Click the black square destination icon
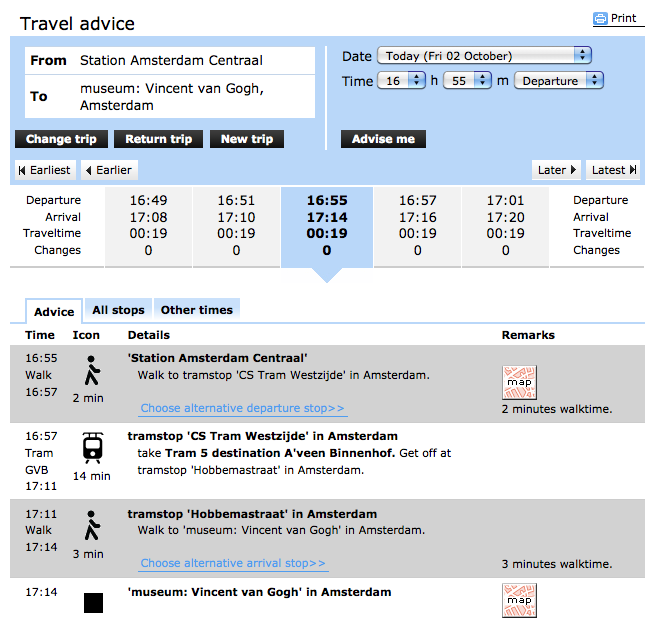This screenshot has width=658, height=630. tap(93, 603)
